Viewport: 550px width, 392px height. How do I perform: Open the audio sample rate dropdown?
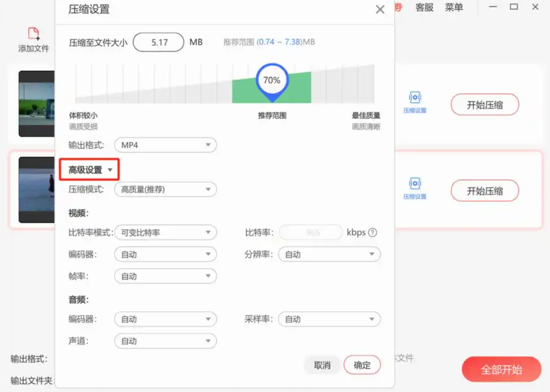click(x=329, y=319)
